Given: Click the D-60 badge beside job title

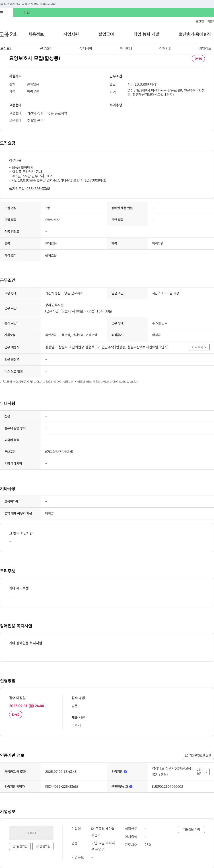Looking at the screenshot, I should click(x=198, y=59).
